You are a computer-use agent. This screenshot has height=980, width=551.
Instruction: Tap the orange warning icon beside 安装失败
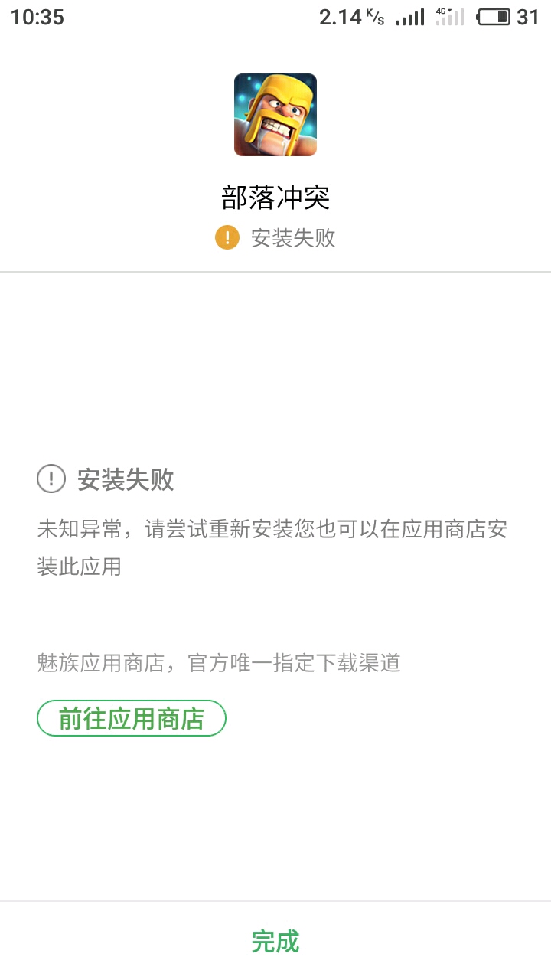(227, 237)
